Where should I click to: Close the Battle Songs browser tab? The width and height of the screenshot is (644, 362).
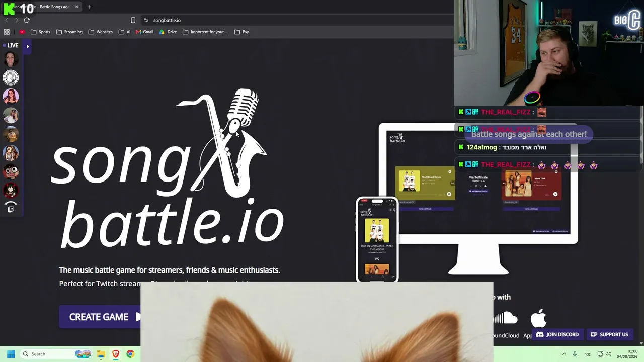pyautogui.click(x=76, y=7)
